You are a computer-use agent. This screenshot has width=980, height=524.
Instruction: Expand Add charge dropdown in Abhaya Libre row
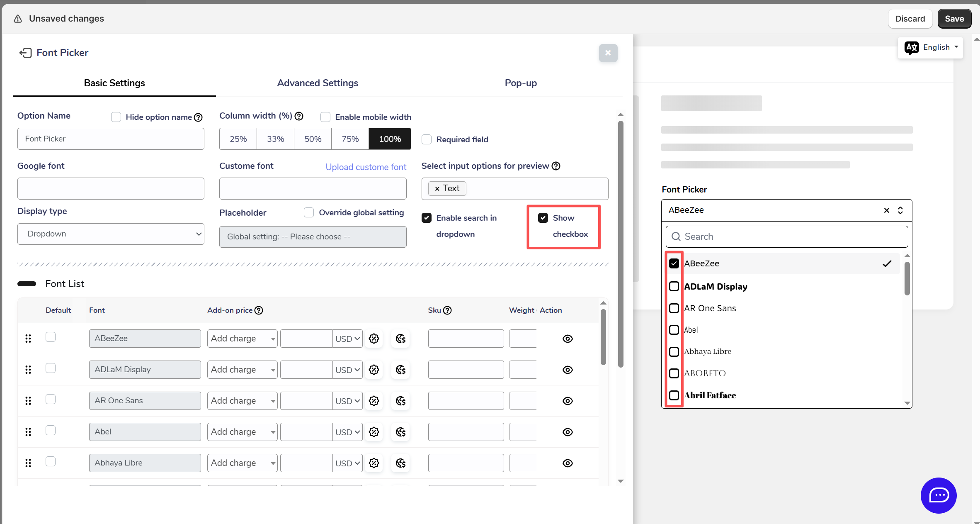[x=242, y=463]
